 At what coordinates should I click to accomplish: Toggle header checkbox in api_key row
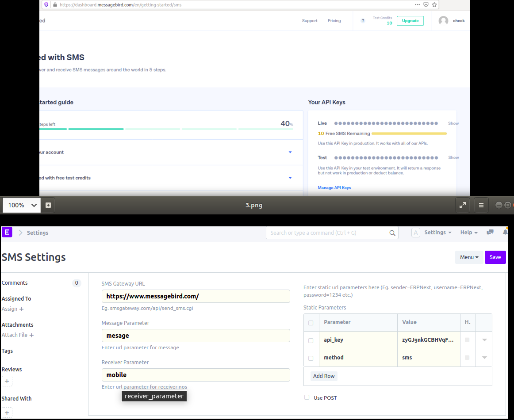pos(467,340)
